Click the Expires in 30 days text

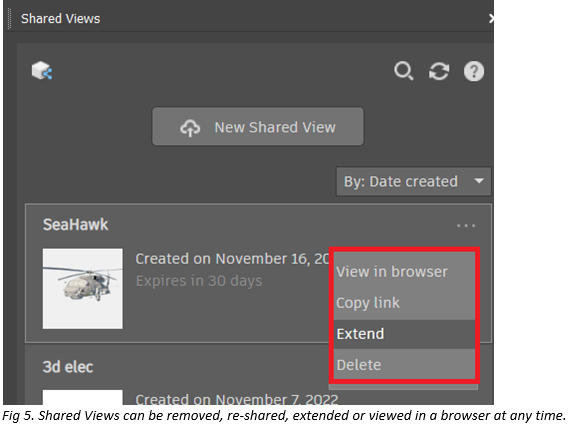[199, 281]
